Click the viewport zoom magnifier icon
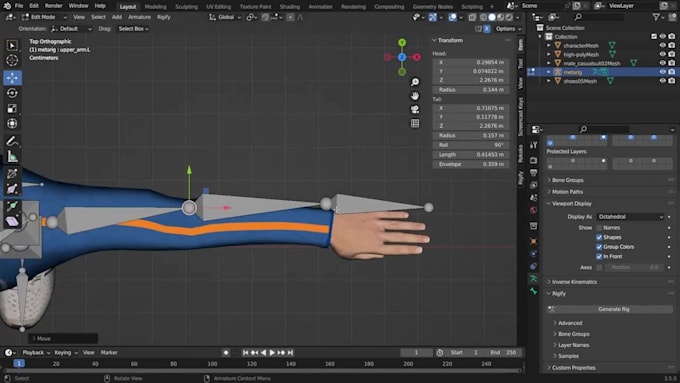The height and width of the screenshot is (383, 680). [415, 82]
